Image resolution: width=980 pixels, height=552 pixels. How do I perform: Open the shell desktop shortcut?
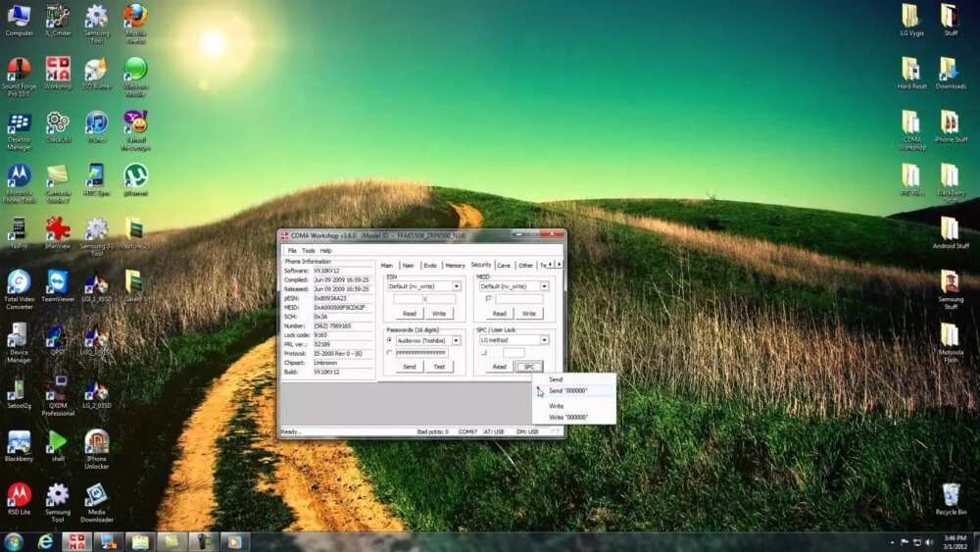[58, 446]
